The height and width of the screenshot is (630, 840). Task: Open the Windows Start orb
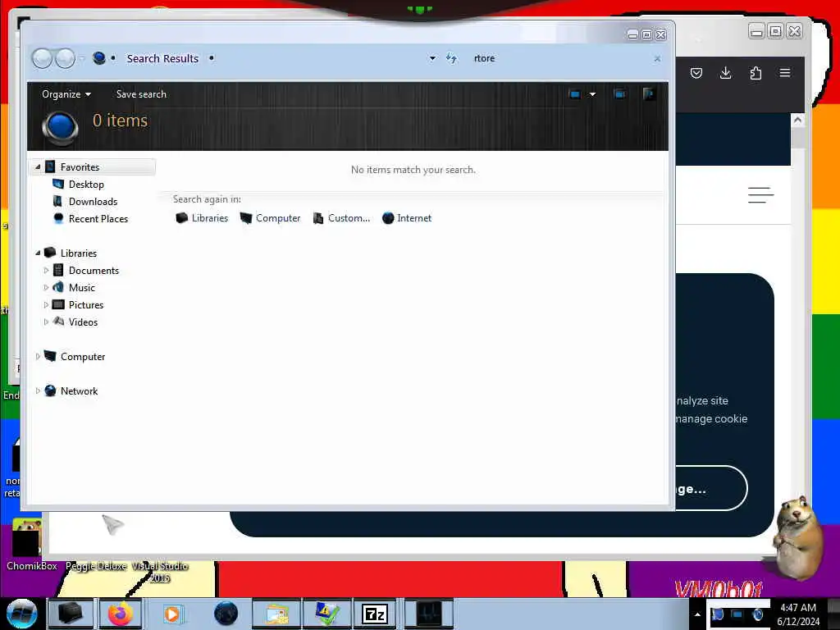pyautogui.click(x=22, y=614)
